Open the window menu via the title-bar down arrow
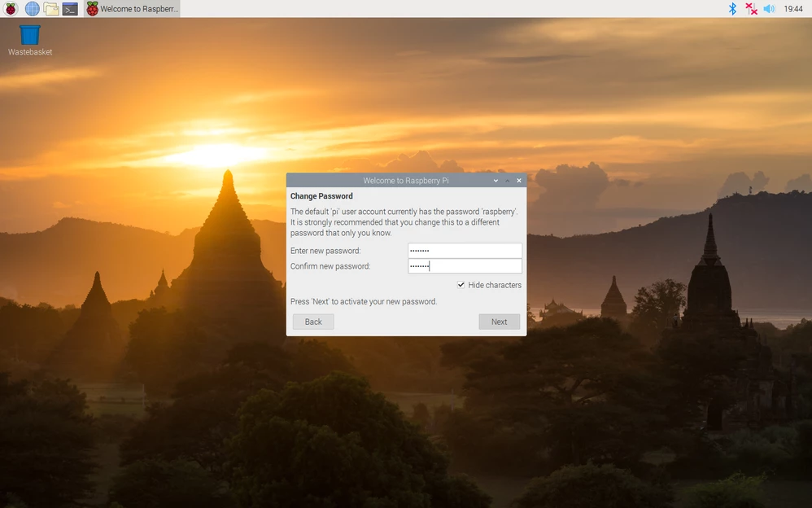The image size is (812, 508). 495,180
